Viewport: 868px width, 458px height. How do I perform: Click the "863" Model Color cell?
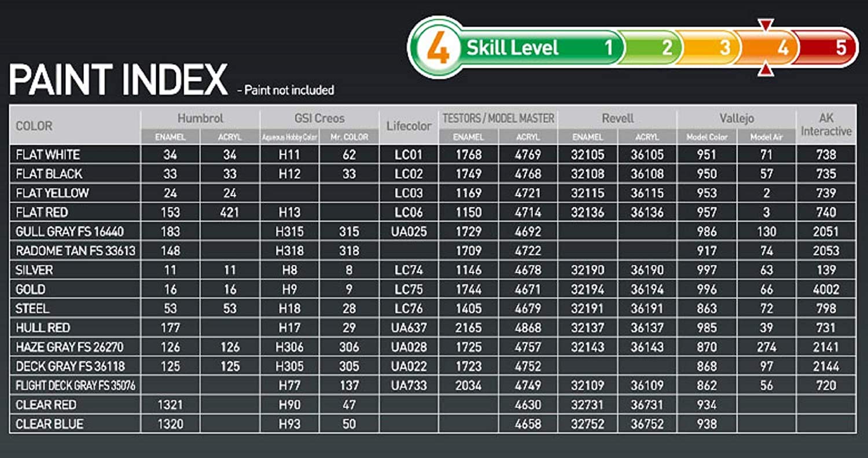point(707,308)
